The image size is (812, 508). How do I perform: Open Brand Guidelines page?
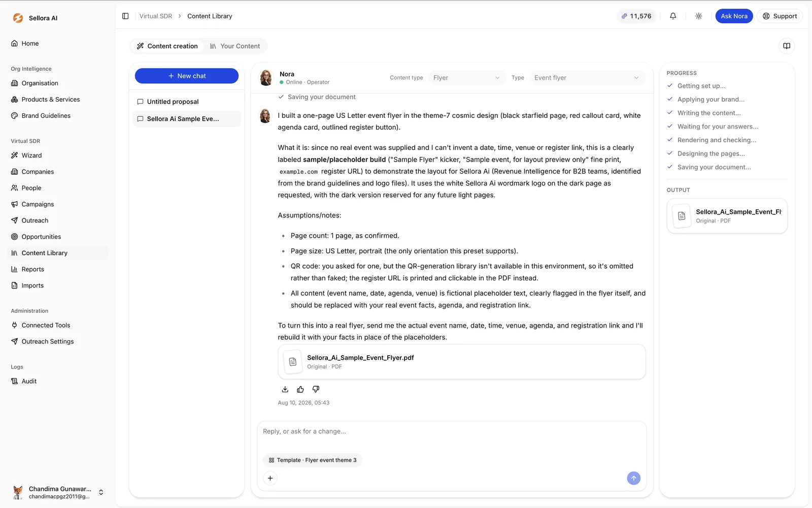pyautogui.click(x=58, y=116)
